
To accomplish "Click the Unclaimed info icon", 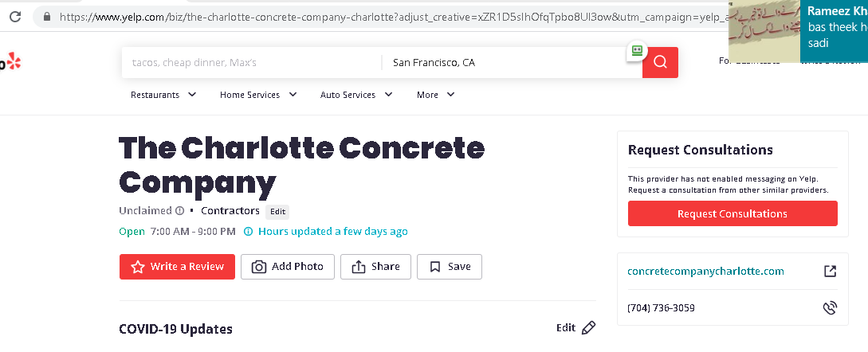I will (x=179, y=211).
